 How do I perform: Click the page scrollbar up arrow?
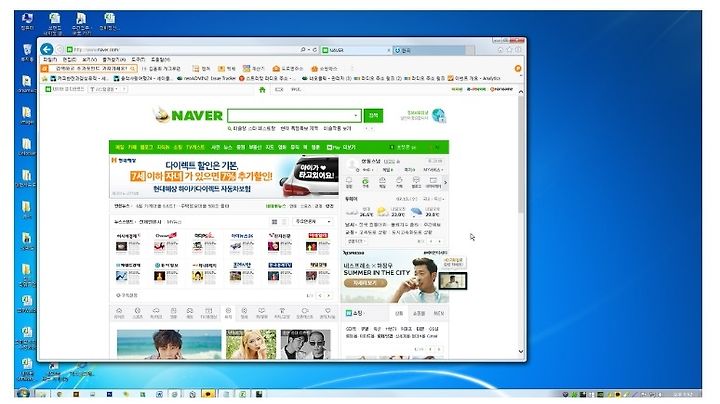(521, 92)
